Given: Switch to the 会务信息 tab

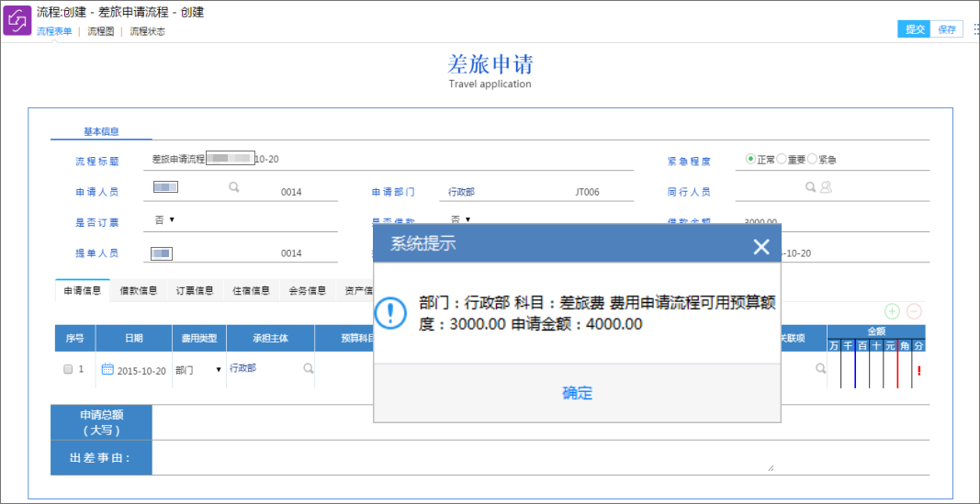Looking at the screenshot, I should (308, 291).
